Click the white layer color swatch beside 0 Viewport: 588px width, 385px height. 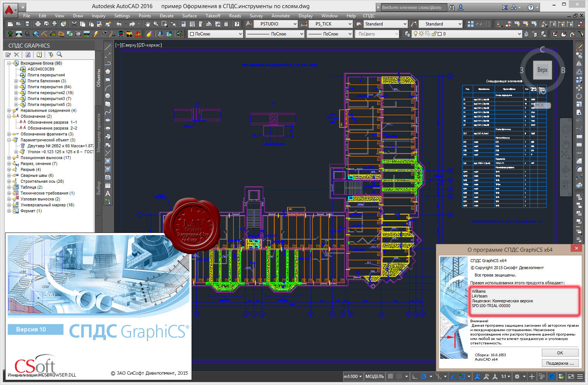(x=440, y=34)
